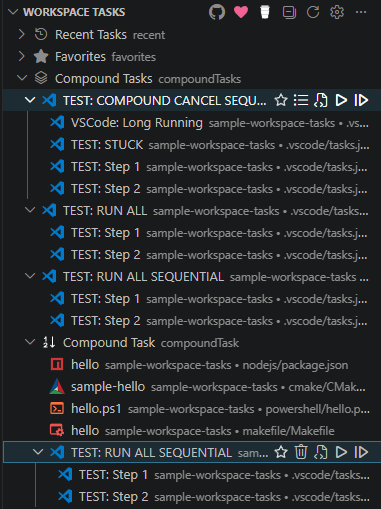The width and height of the screenshot is (381, 509).
Task: Open file icon on COMPOUND CANCEL SEQU row
Action: [x=321, y=100]
